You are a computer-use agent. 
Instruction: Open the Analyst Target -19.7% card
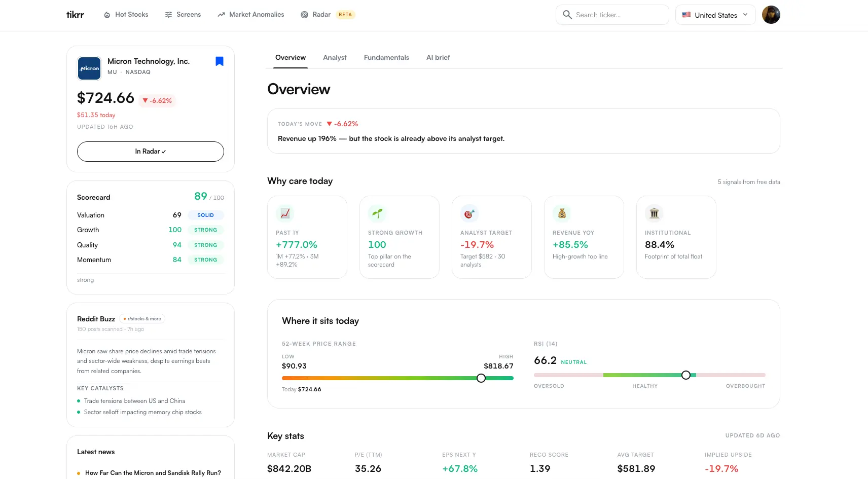point(492,237)
